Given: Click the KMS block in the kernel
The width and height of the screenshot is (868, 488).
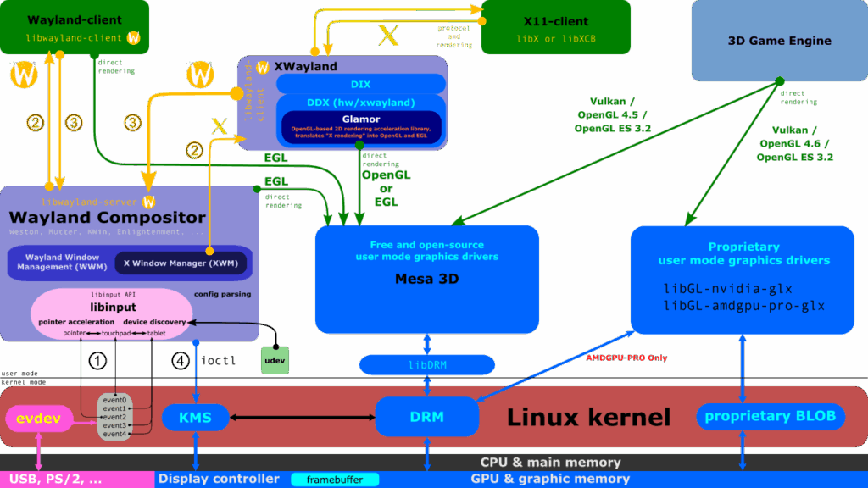Looking at the screenshot, I should [196, 417].
